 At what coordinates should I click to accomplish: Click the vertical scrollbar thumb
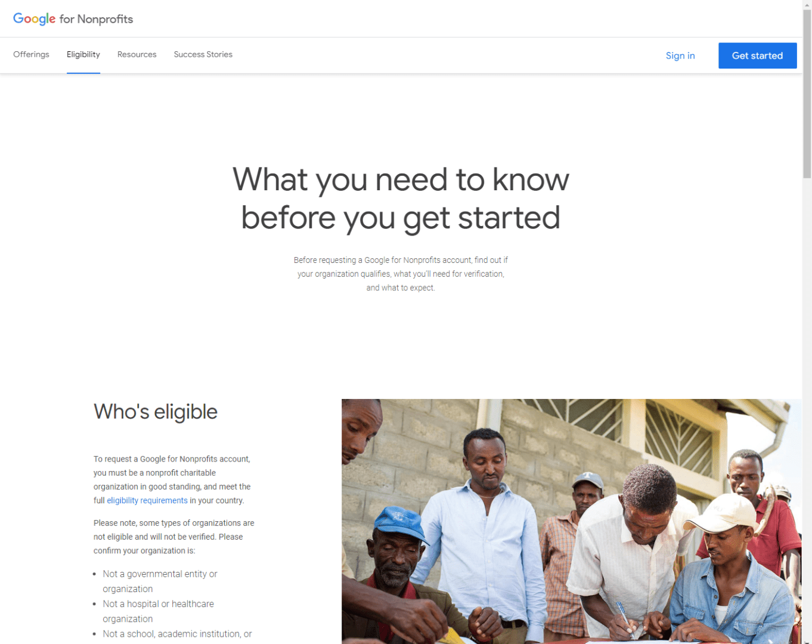click(807, 93)
